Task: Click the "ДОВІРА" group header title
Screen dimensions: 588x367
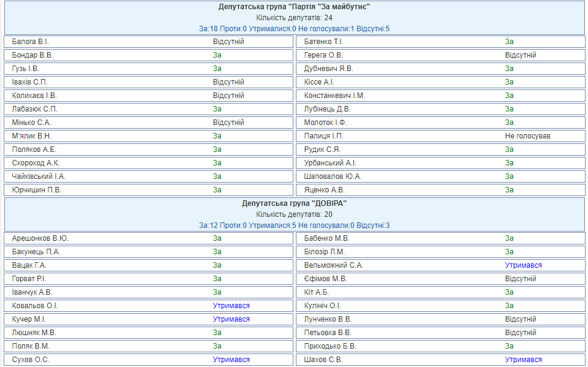Action: point(294,203)
